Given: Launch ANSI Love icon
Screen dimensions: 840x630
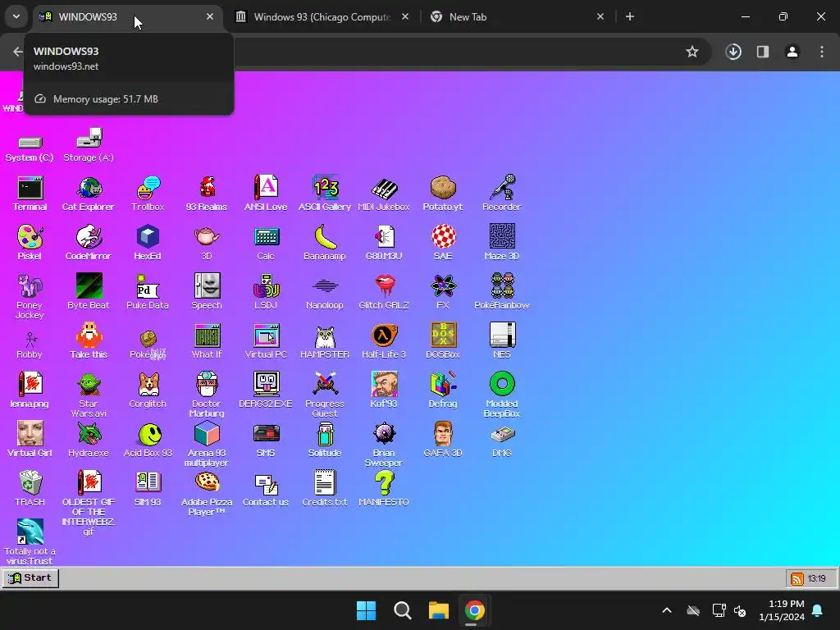Looking at the screenshot, I should pyautogui.click(x=266, y=194).
